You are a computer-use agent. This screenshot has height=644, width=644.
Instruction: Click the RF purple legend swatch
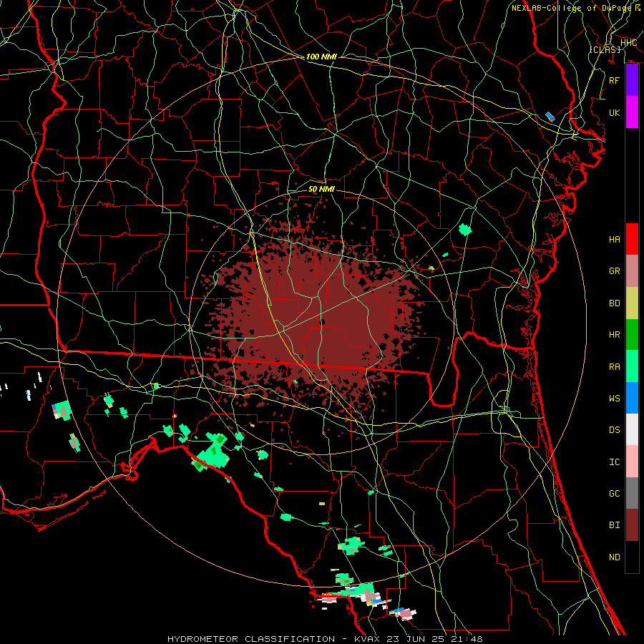pyautogui.click(x=632, y=80)
